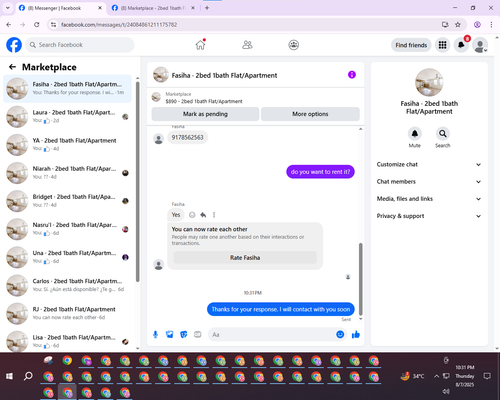The width and height of the screenshot is (500, 400).
Task: Switch to the Marketplace - 2bed 1bath tab
Action: [153, 8]
